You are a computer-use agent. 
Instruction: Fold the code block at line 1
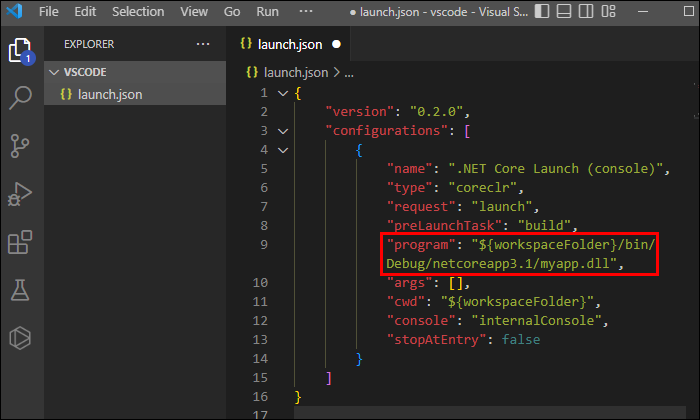pos(283,93)
